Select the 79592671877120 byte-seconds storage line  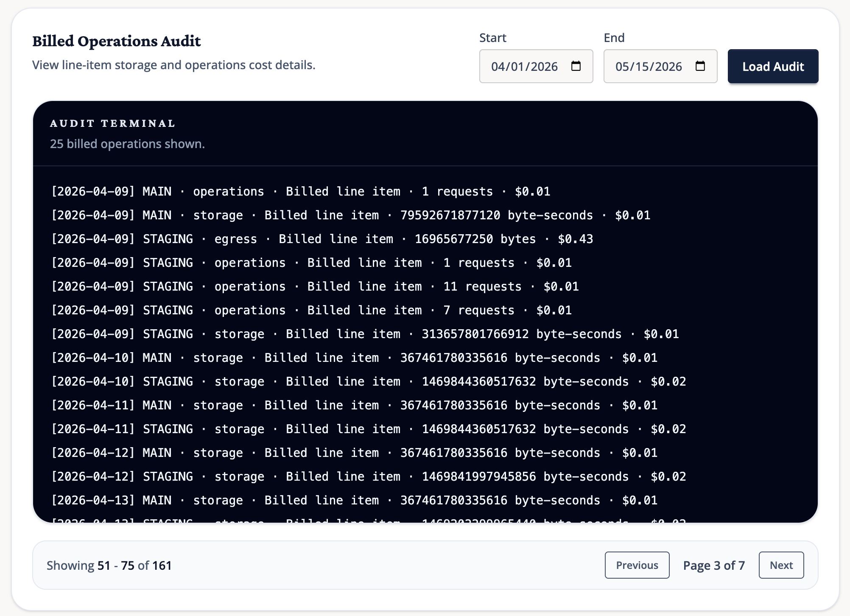coord(351,215)
